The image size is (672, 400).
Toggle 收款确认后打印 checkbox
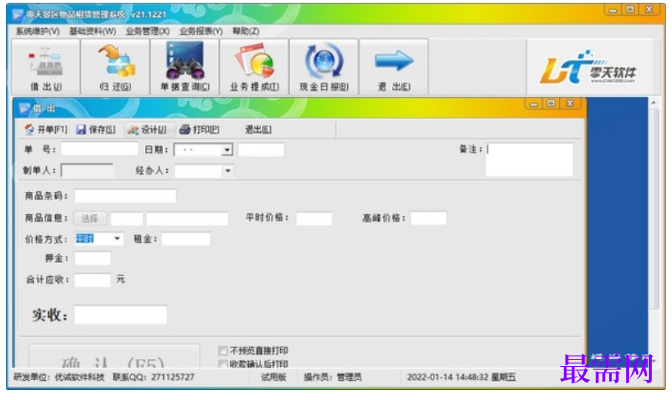pyautogui.click(x=223, y=364)
